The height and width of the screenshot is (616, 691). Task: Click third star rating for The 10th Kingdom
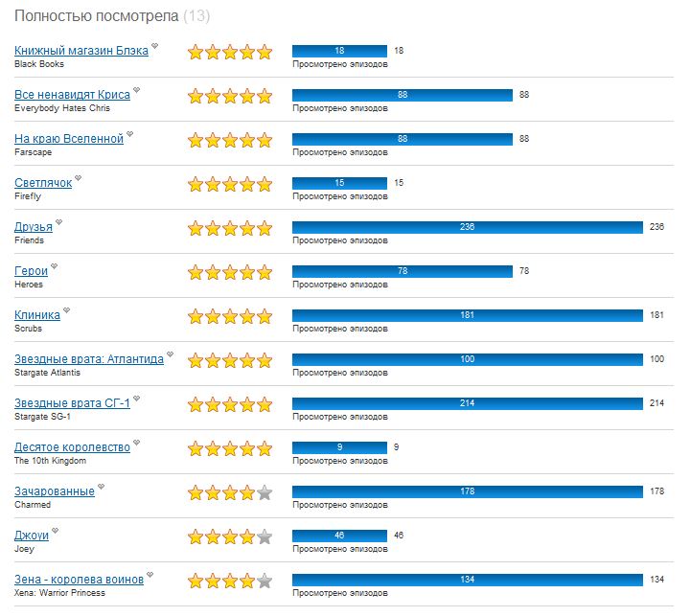(230, 449)
